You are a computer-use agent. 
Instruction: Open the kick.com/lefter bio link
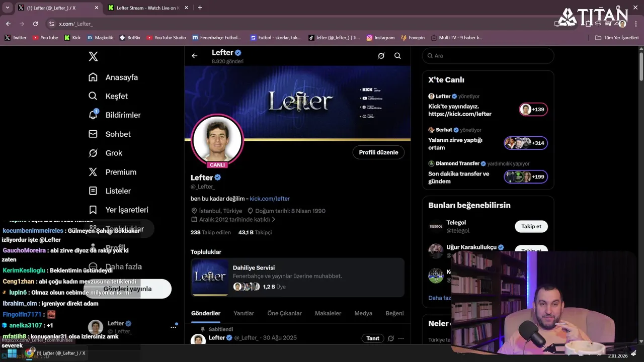270,199
